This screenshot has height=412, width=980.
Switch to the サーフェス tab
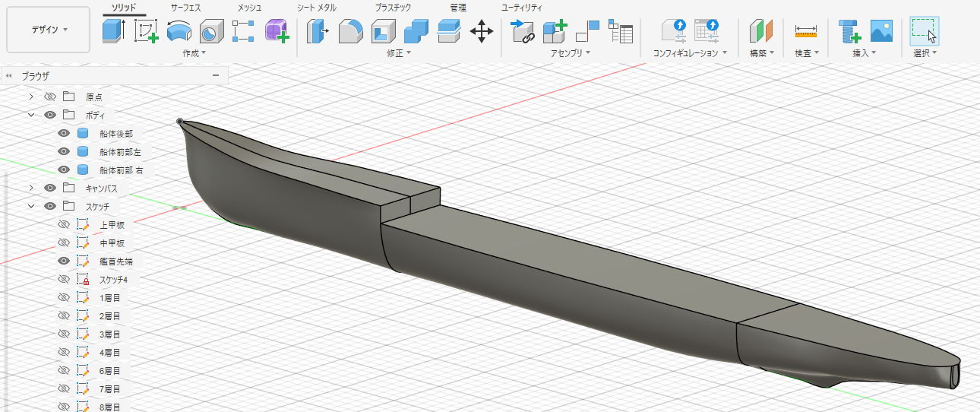tap(185, 7)
